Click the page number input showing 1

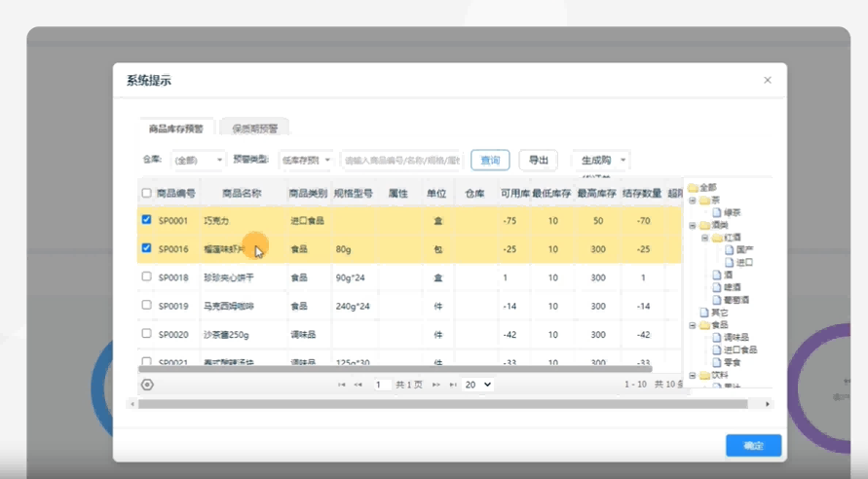tap(382, 385)
